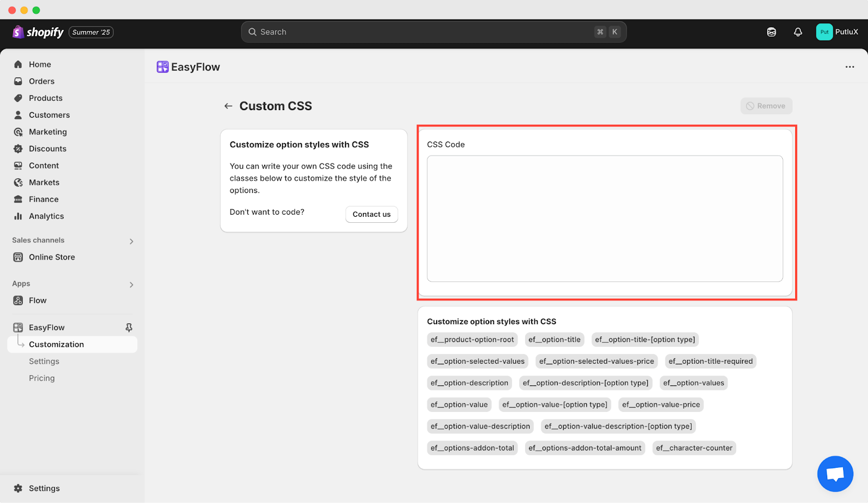Click the ef__options-addon-total tag

coord(472,448)
